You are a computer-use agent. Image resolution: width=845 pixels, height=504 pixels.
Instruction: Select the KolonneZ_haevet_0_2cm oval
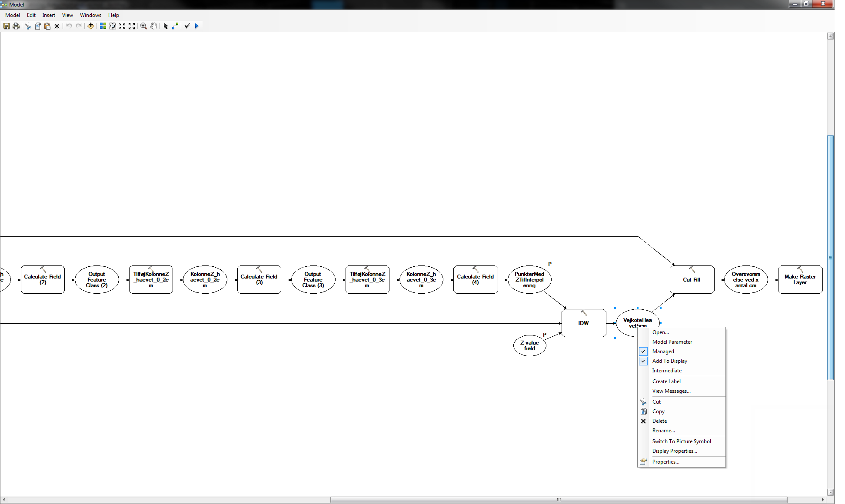tap(205, 280)
